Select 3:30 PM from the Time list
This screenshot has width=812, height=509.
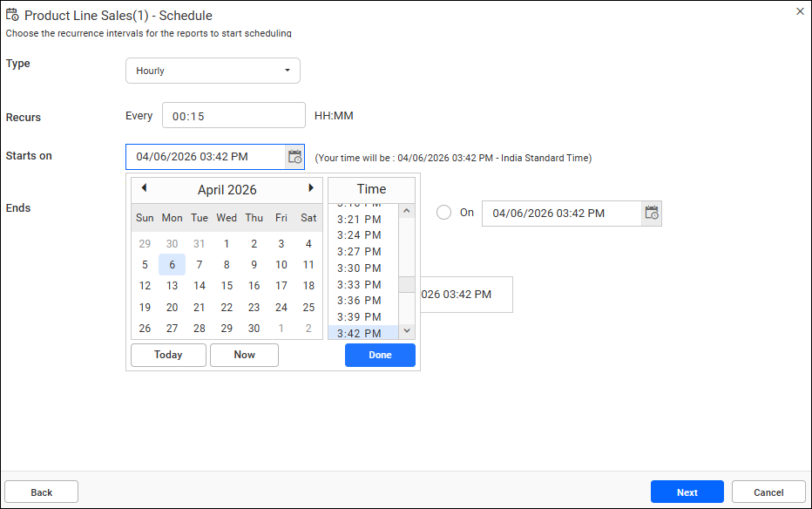pos(358,268)
